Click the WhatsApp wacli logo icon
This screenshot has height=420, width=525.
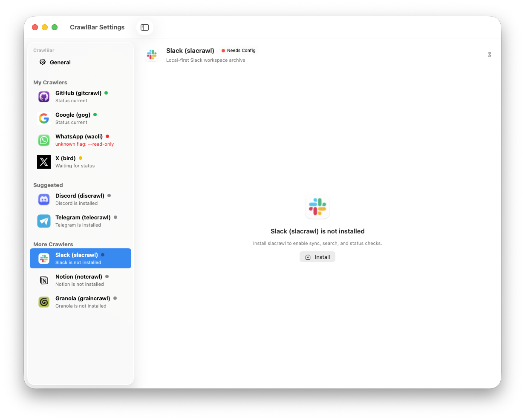point(44,140)
